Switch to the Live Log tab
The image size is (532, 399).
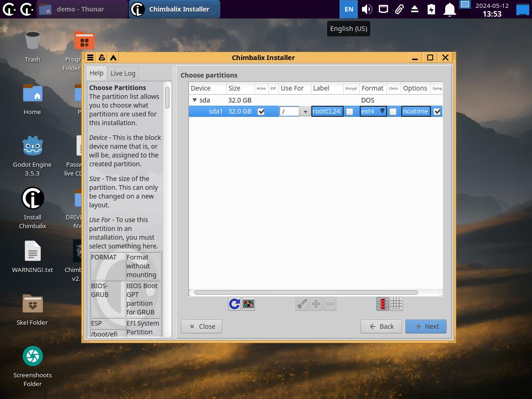(123, 73)
